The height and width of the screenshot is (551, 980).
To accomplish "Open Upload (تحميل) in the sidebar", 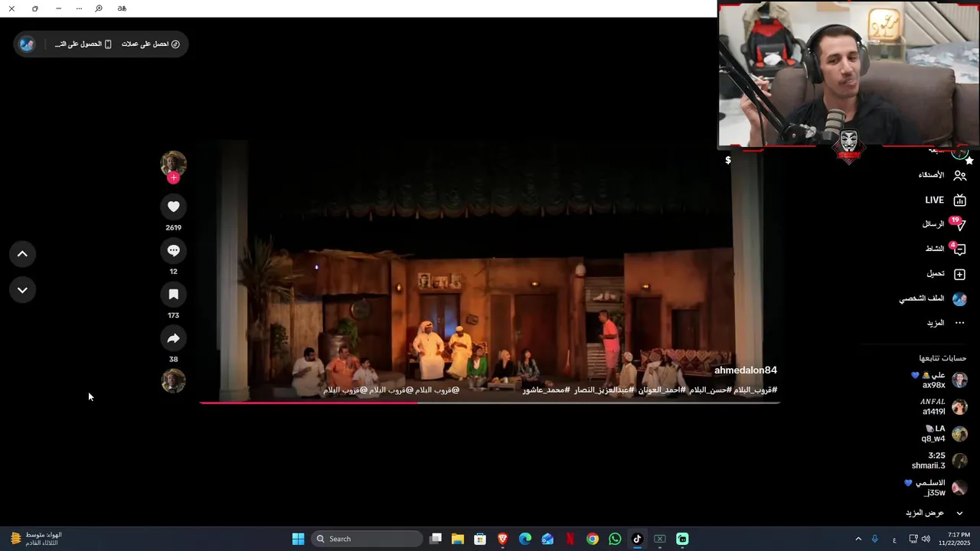I will 946,274.
